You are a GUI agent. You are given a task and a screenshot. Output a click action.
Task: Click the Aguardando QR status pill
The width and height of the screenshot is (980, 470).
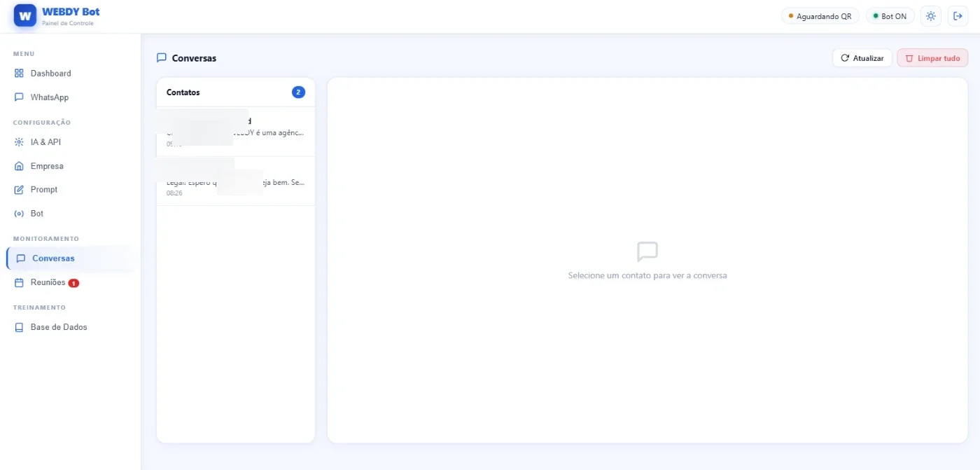(x=820, y=16)
